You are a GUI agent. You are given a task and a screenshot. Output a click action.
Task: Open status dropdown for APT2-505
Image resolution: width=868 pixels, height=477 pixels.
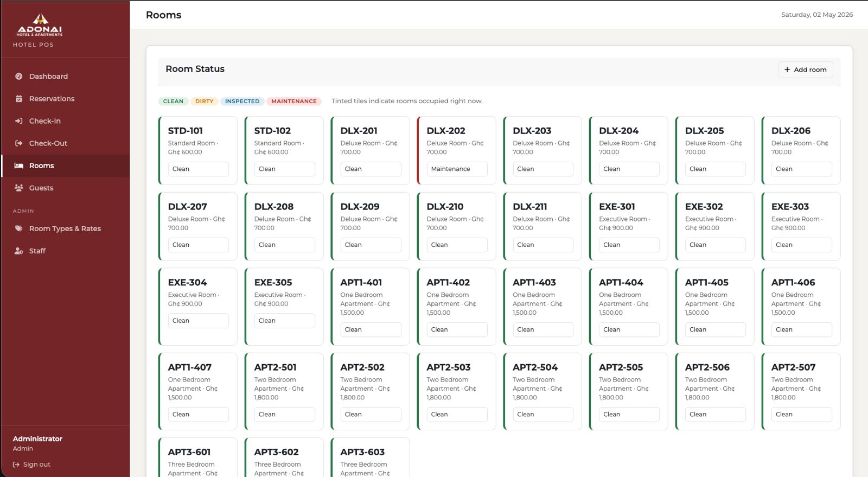click(x=629, y=414)
